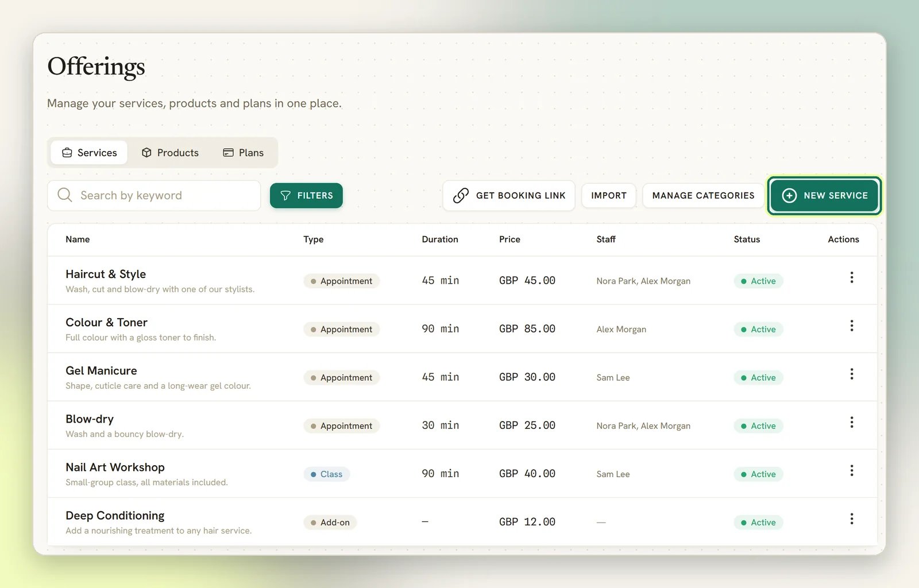Click Active status badge for Gel Manicure
The width and height of the screenshot is (919, 588).
(758, 378)
